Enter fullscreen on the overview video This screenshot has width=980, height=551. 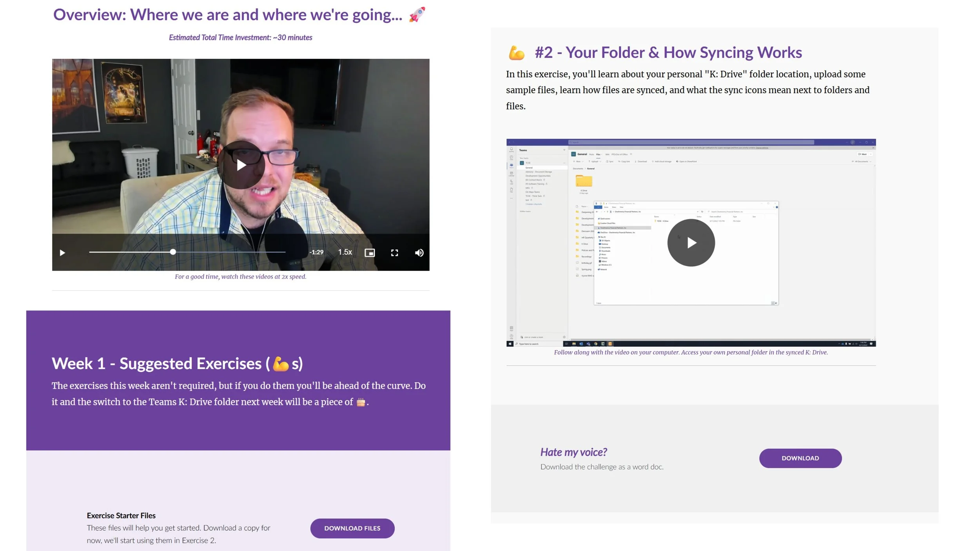point(394,253)
